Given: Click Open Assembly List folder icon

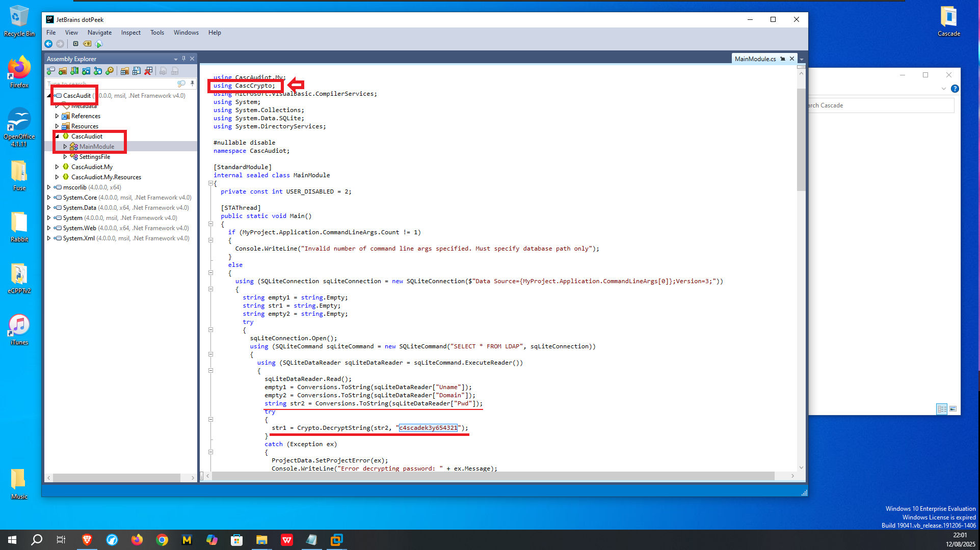Looking at the screenshot, I should pos(124,71).
